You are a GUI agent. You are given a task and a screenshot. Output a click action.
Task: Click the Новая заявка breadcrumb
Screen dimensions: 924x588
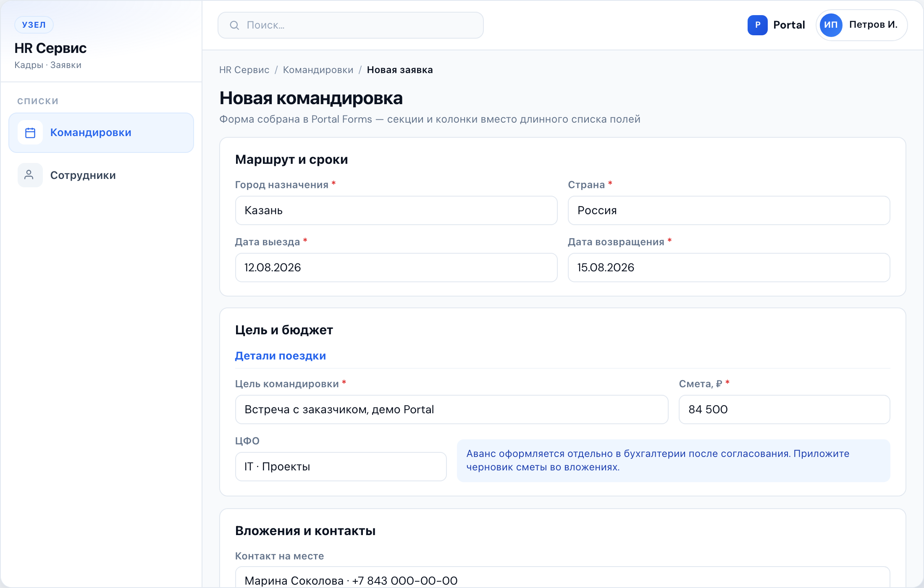click(400, 70)
